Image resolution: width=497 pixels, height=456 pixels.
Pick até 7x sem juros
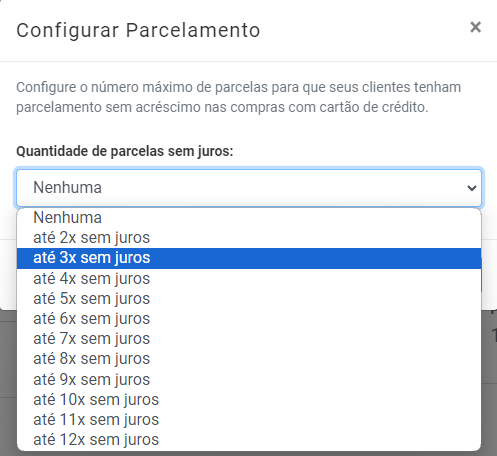tap(249, 339)
